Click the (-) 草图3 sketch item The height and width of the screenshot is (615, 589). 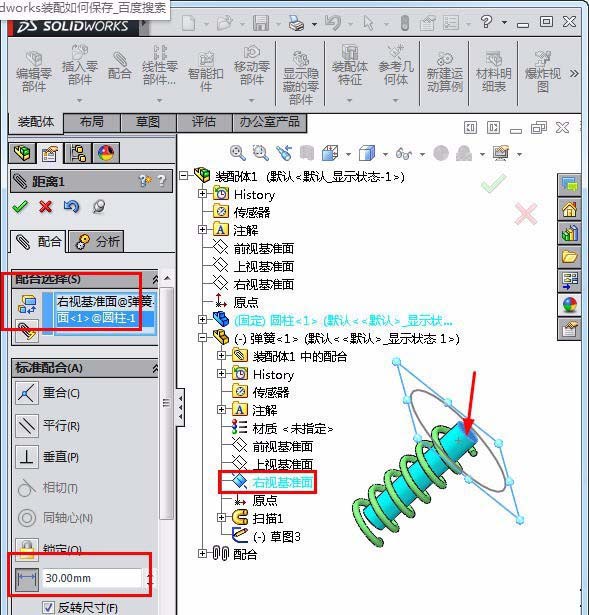276,536
